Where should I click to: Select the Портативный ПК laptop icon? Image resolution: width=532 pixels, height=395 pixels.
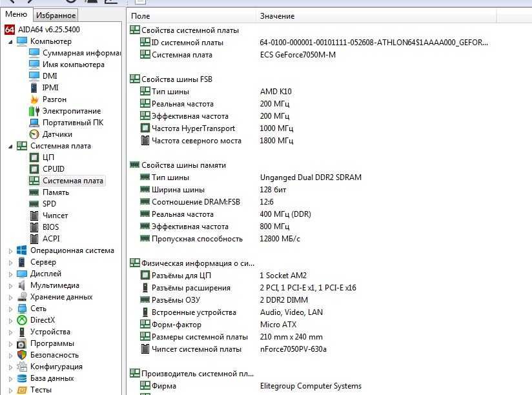coord(34,123)
